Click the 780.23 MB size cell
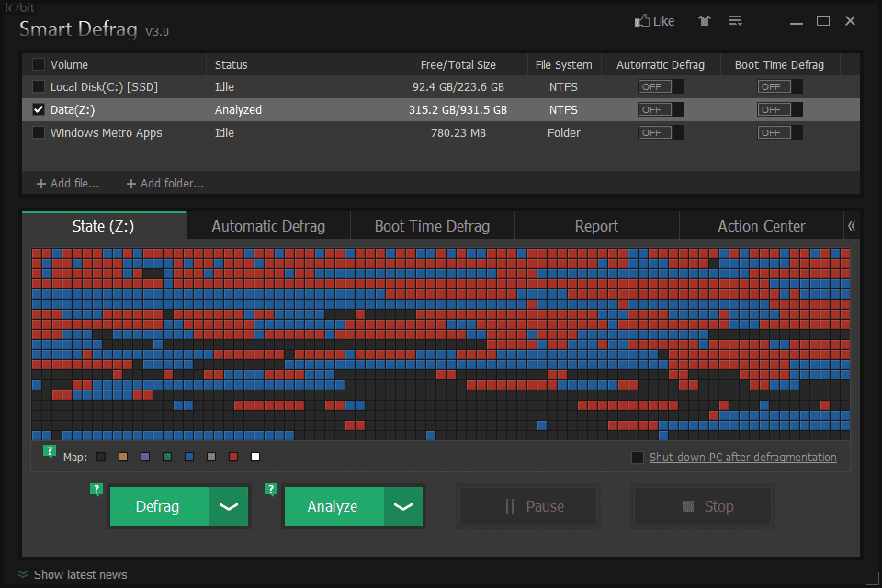The width and height of the screenshot is (882, 588). (458, 133)
